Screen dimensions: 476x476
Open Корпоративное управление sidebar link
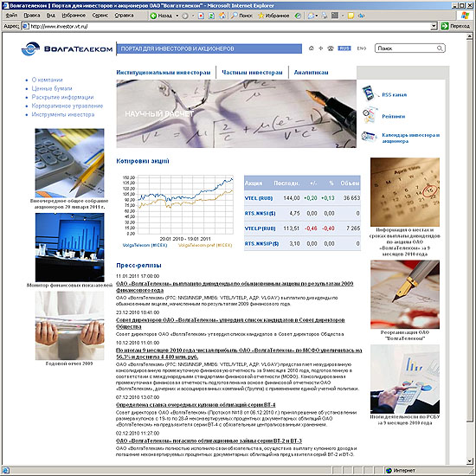pos(68,106)
